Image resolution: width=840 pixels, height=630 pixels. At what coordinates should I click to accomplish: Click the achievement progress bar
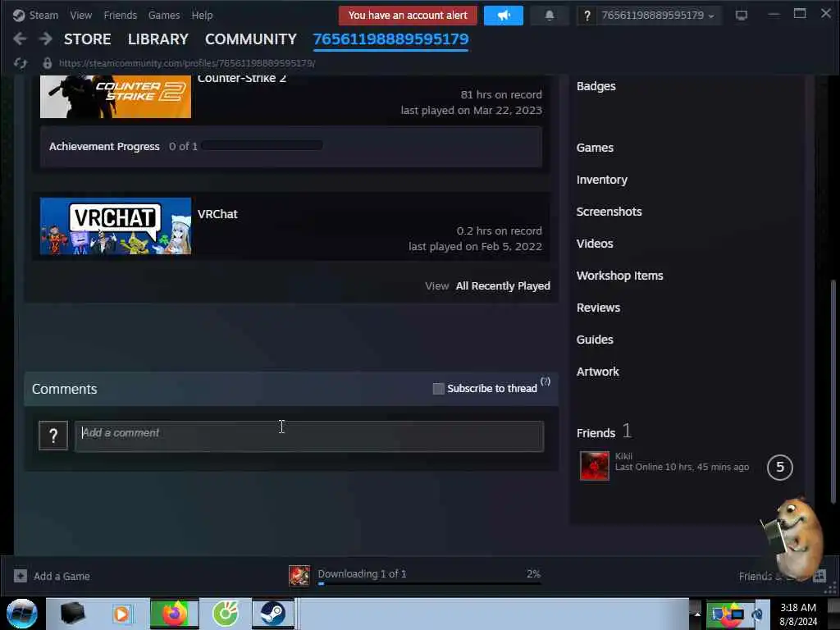262,146
